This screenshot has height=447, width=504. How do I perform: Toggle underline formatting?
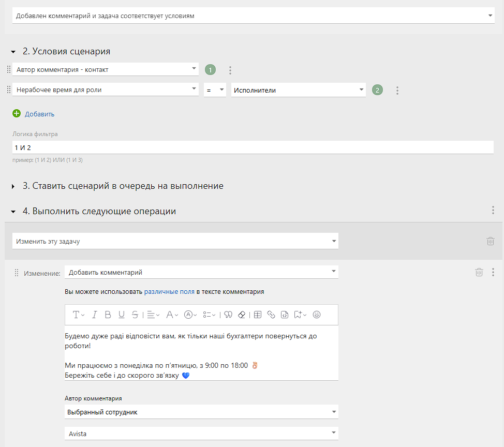tap(122, 315)
